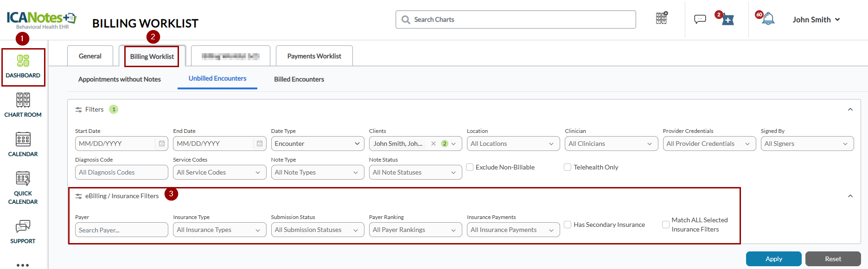Open the Chart Room sidebar icon
Screen dimensions: 868x269
[23, 105]
